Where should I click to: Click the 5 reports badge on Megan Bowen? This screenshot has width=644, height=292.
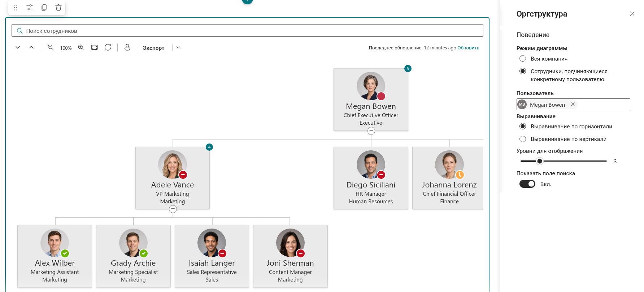408,68
